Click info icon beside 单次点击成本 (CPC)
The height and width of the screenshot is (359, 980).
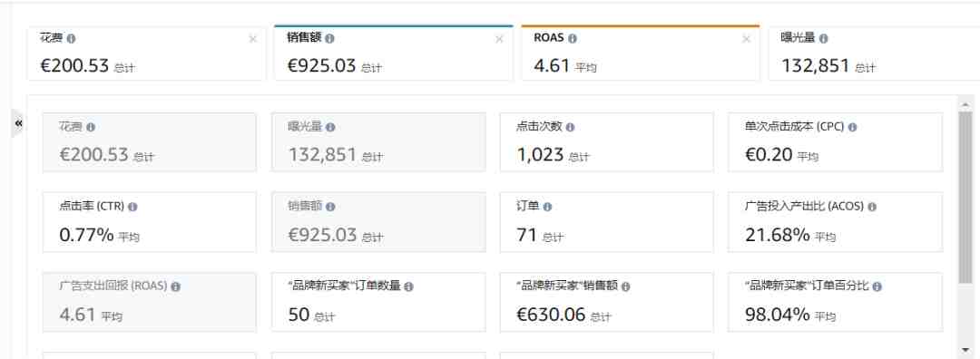[x=852, y=127]
